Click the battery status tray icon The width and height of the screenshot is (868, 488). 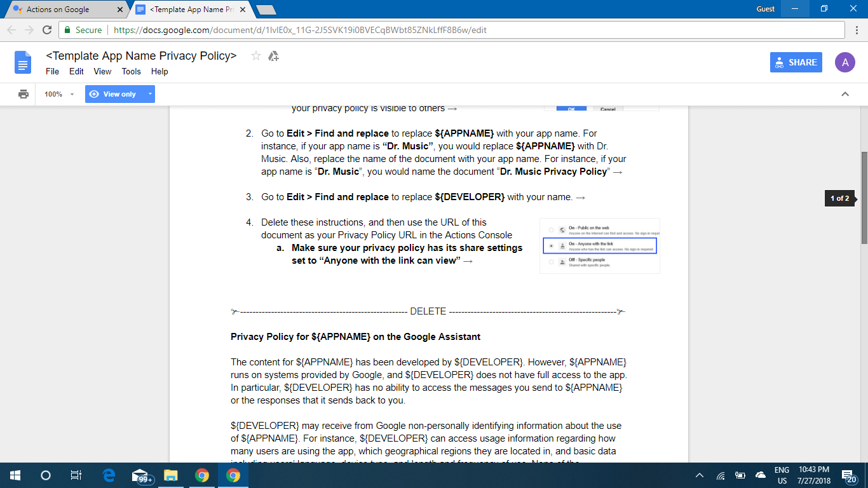[740, 475]
